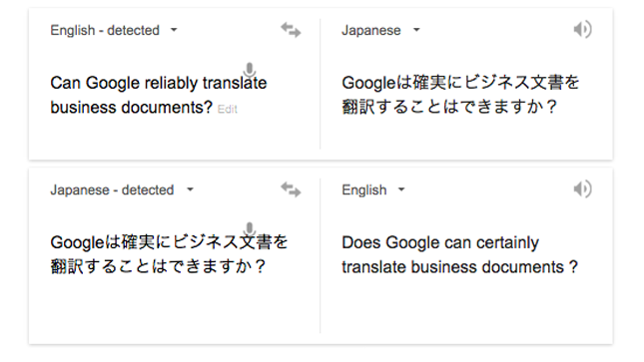Viewport: 644px width, 362px height.
Task: Click the Edit link after business documents
Action: [x=227, y=109]
